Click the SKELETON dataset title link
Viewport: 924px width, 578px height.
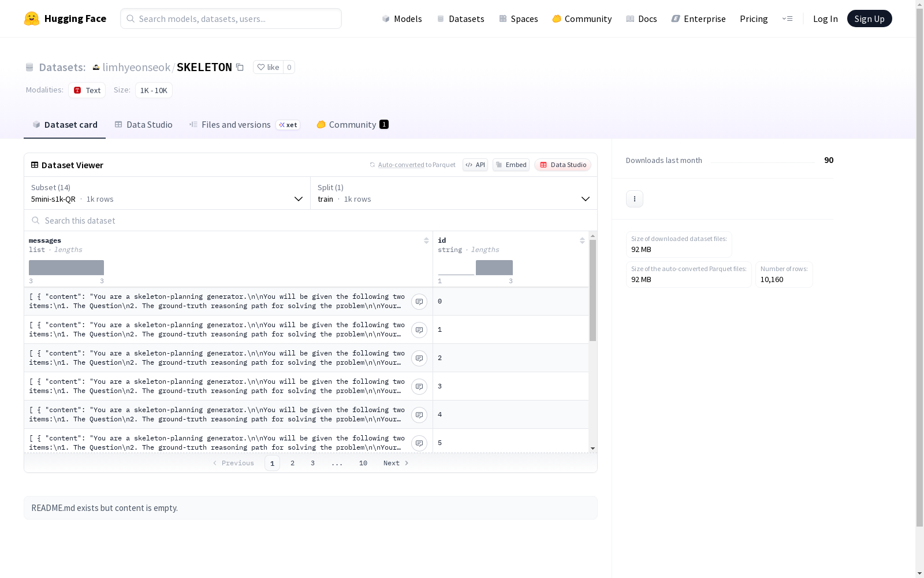tap(204, 67)
